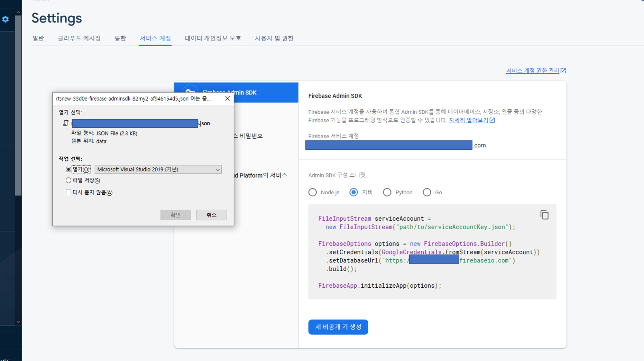Open the Microsoft Visual Studio 2019 application dropdown

[158, 169]
